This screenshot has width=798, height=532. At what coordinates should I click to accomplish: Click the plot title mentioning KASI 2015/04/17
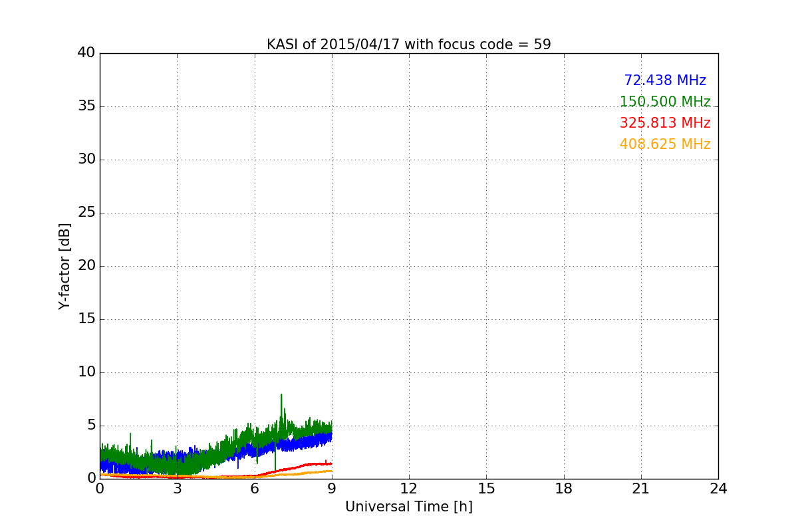(x=408, y=45)
